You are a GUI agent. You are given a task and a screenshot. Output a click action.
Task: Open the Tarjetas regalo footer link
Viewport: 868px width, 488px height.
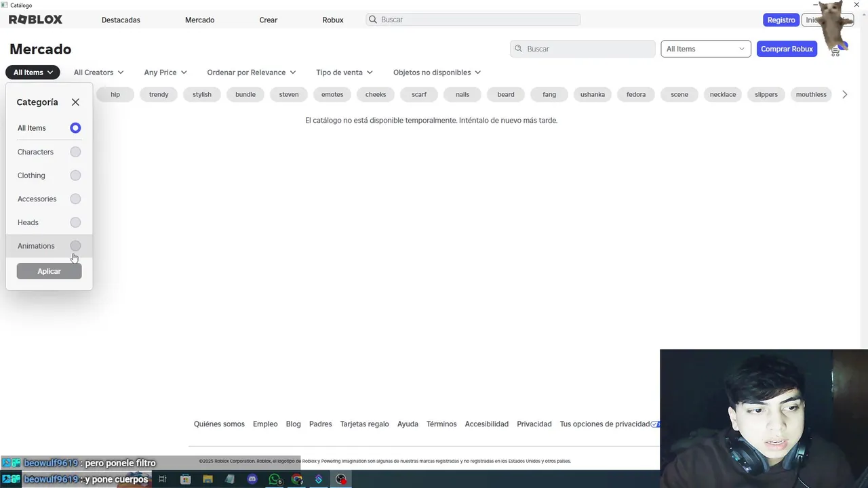point(364,424)
